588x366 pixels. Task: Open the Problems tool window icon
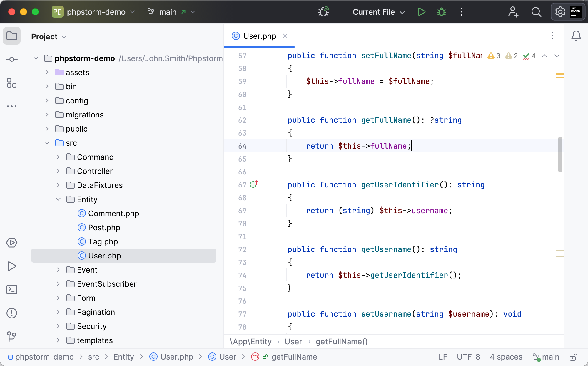click(12, 313)
